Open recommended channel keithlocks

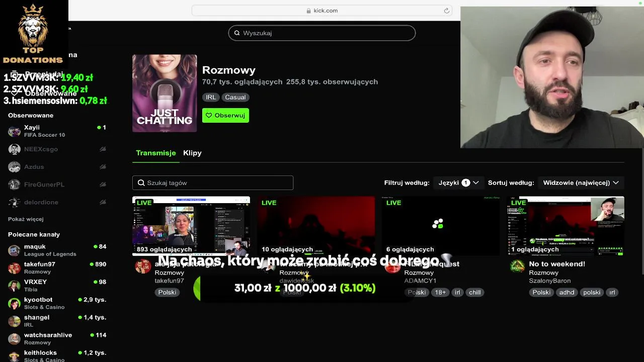click(57, 355)
